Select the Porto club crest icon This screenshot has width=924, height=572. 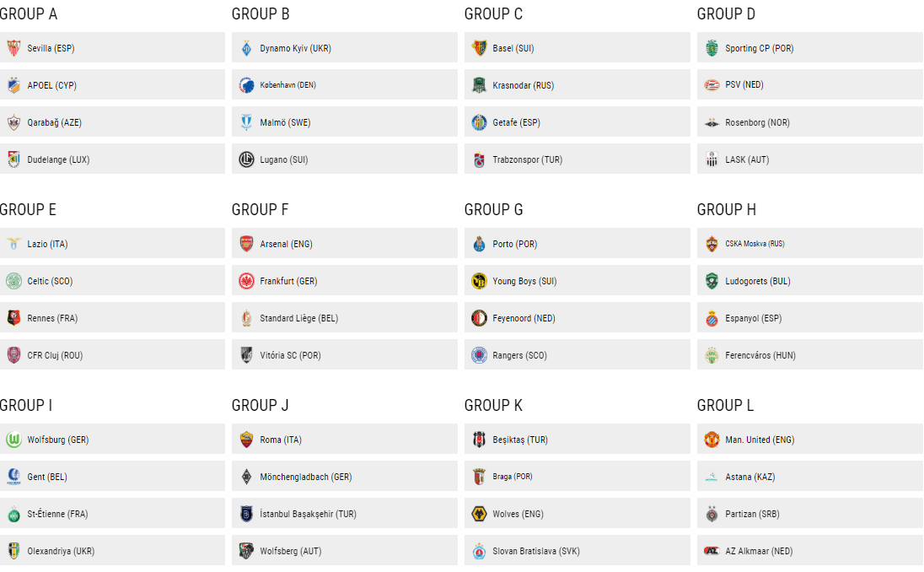[x=476, y=244]
